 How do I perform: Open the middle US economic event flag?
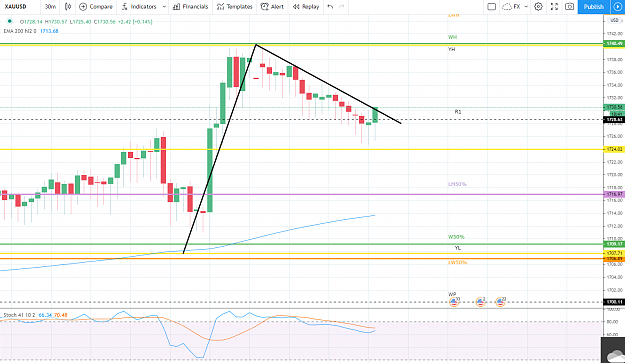pyautogui.click(x=480, y=302)
